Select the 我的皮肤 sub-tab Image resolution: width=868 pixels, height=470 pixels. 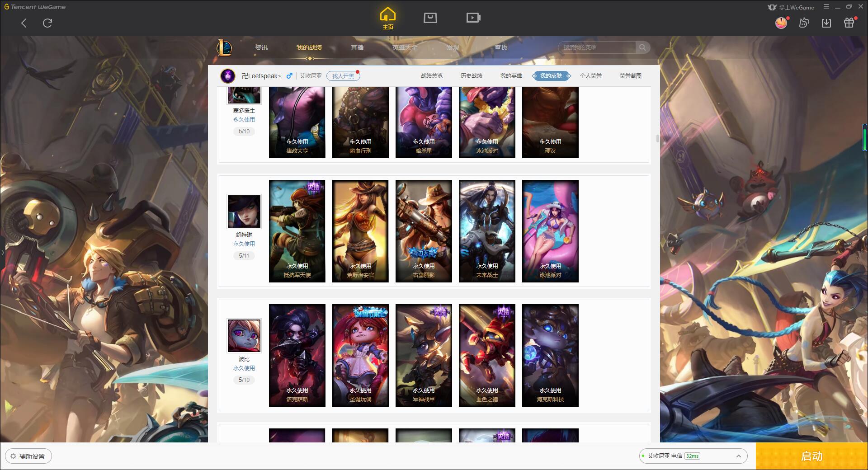click(x=551, y=76)
